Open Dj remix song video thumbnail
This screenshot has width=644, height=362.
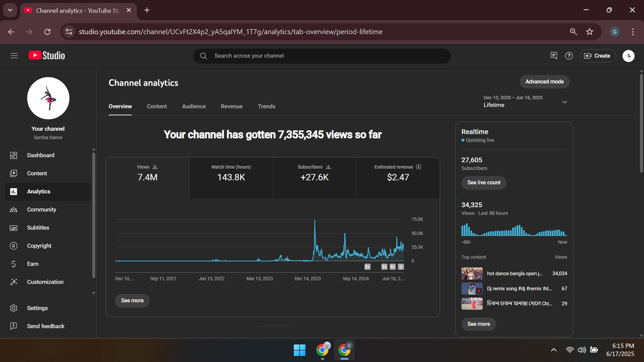point(472,288)
